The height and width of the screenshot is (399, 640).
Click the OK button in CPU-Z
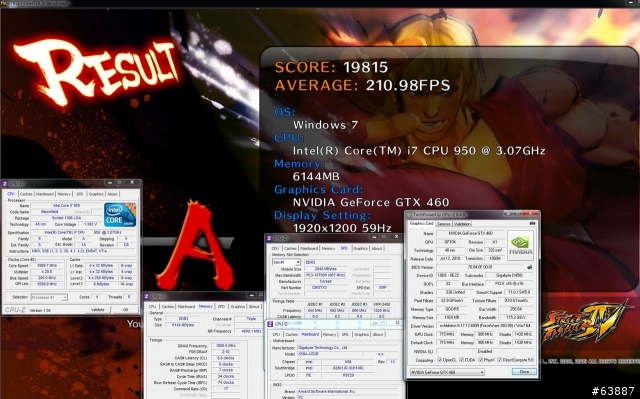coord(125,310)
